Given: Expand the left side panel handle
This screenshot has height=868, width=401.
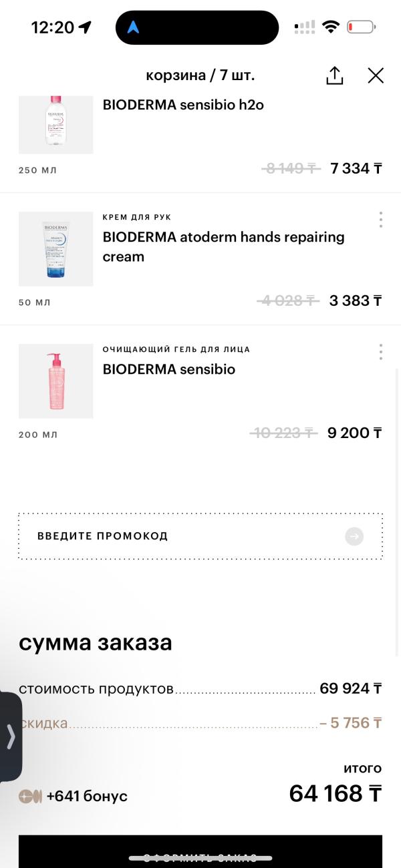Looking at the screenshot, I should coord(11,736).
